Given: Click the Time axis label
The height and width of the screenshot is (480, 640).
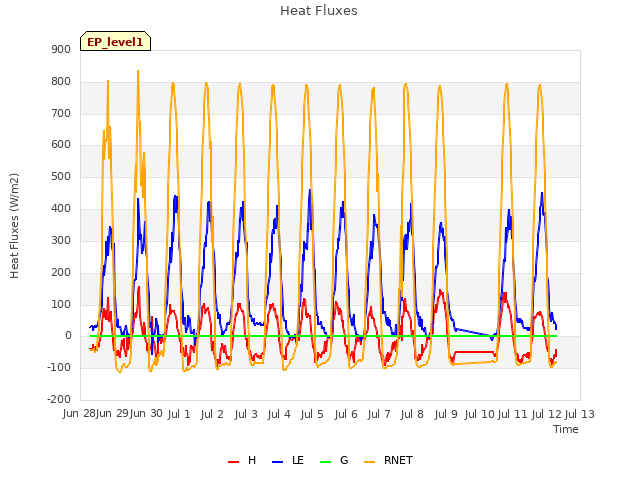Looking at the screenshot, I should click(x=566, y=429).
